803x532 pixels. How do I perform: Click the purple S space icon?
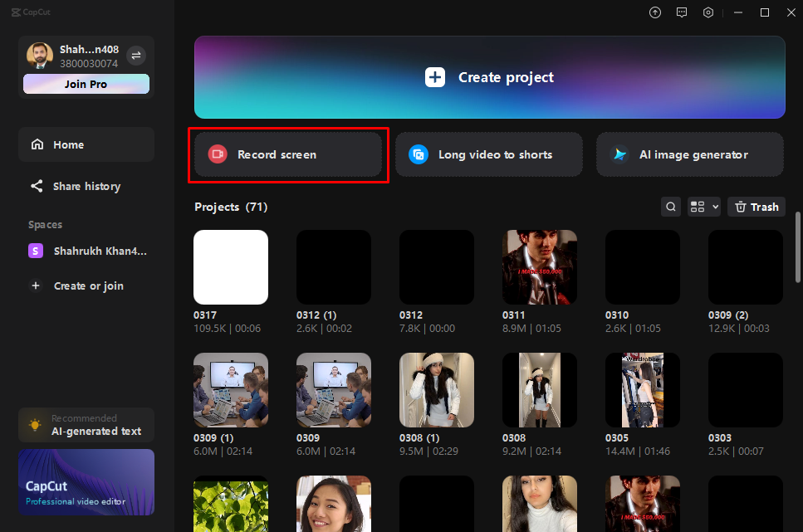(x=36, y=251)
